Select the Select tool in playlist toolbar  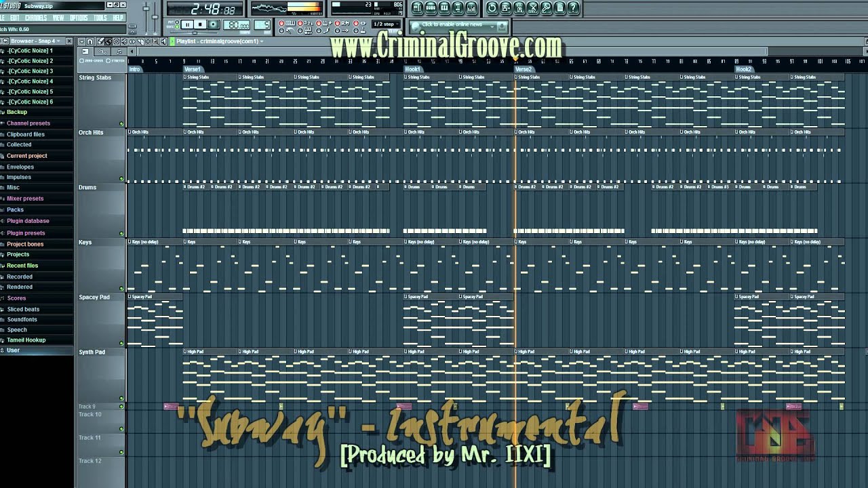tap(149, 41)
